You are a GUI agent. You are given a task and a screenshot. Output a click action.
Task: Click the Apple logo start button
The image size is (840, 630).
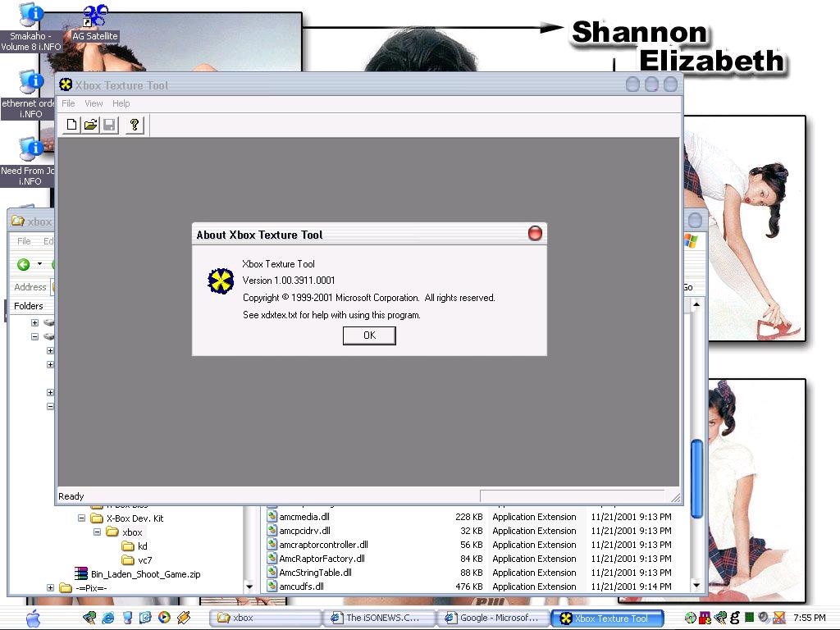pos(33,618)
